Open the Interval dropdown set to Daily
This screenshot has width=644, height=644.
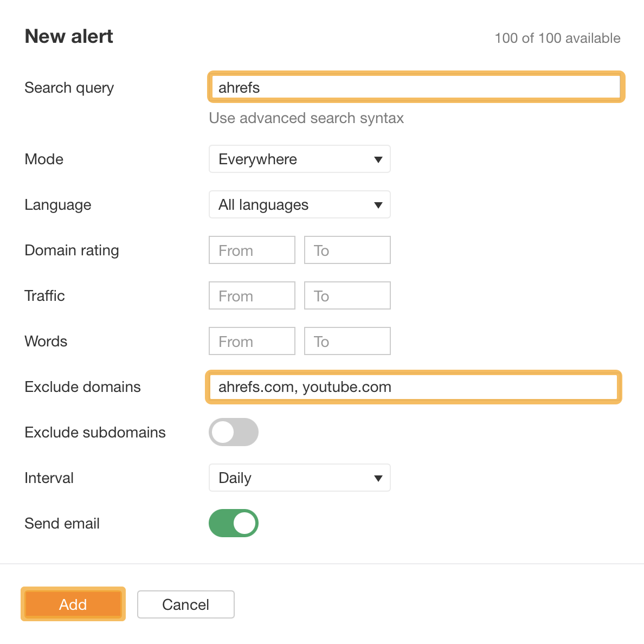coord(300,478)
